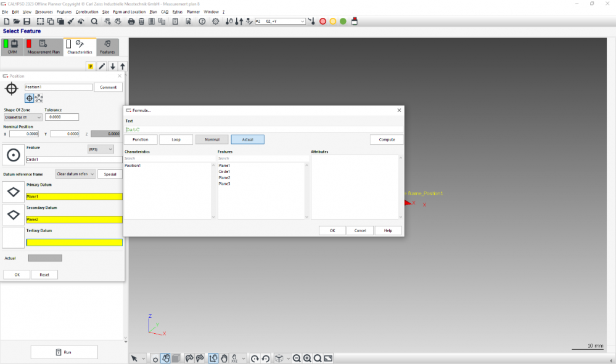
Task: Open settings gear in top toolbar
Action: click(216, 22)
